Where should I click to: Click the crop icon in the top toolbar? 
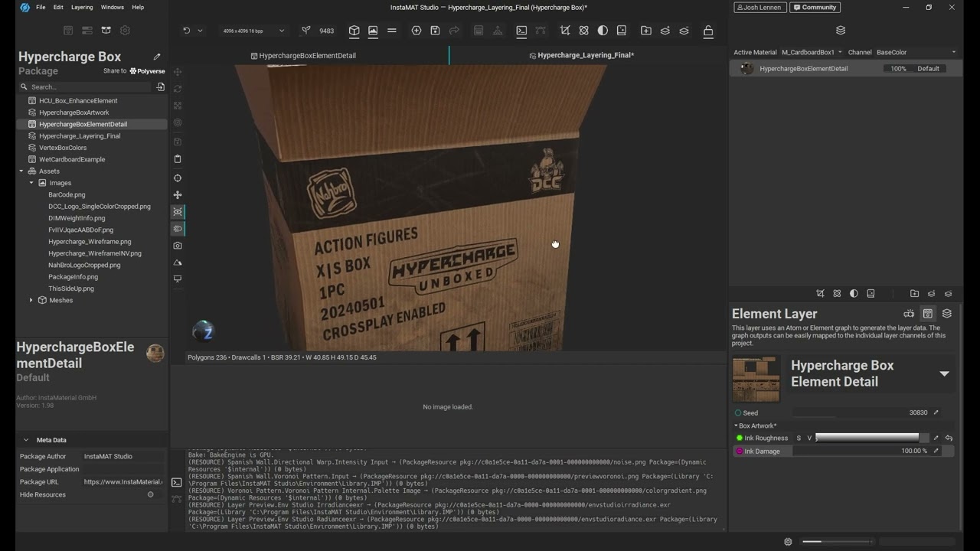point(565,31)
